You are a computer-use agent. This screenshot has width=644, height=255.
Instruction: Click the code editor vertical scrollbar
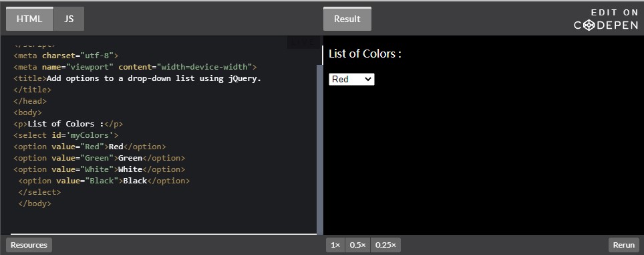320,150
